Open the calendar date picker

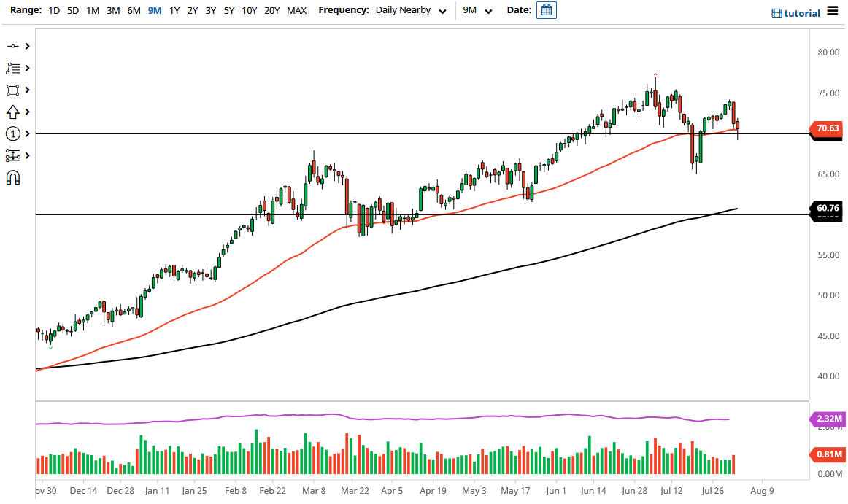(x=546, y=11)
